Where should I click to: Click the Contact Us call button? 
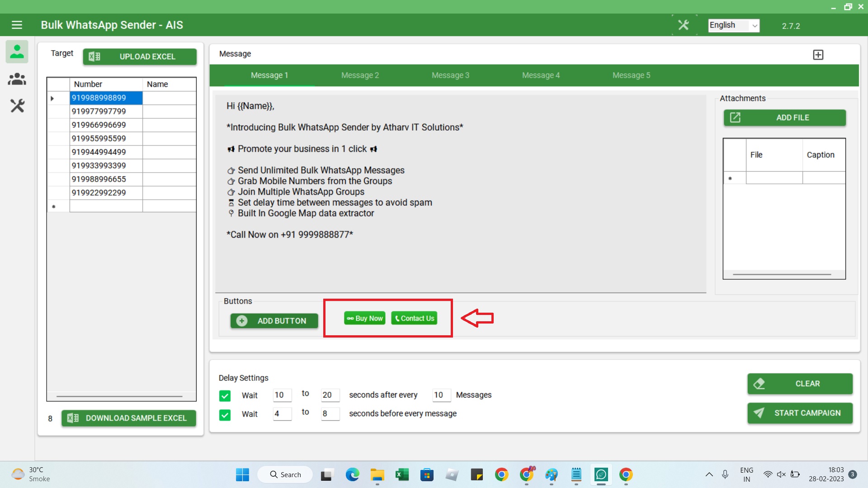(414, 318)
